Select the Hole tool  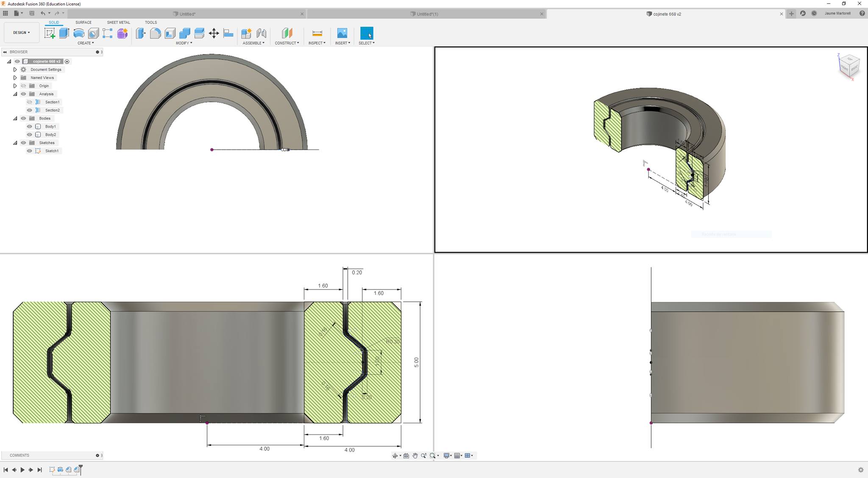point(93,33)
